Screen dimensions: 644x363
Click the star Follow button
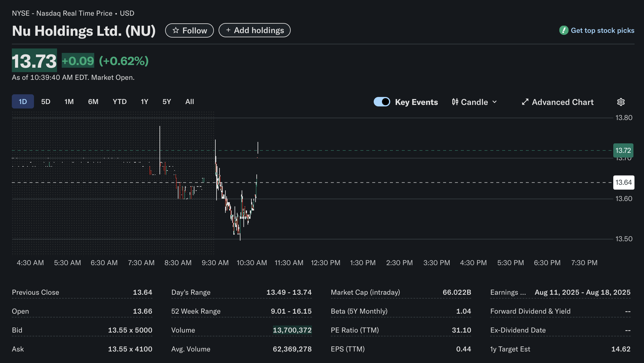189,30
